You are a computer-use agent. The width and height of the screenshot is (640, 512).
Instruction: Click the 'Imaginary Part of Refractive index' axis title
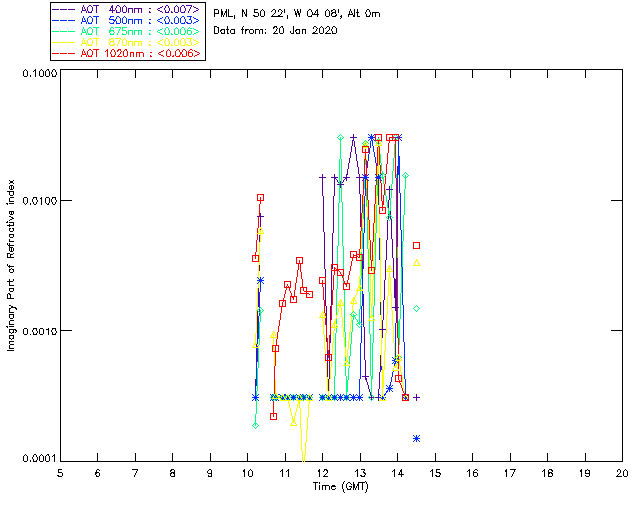click(x=11, y=265)
